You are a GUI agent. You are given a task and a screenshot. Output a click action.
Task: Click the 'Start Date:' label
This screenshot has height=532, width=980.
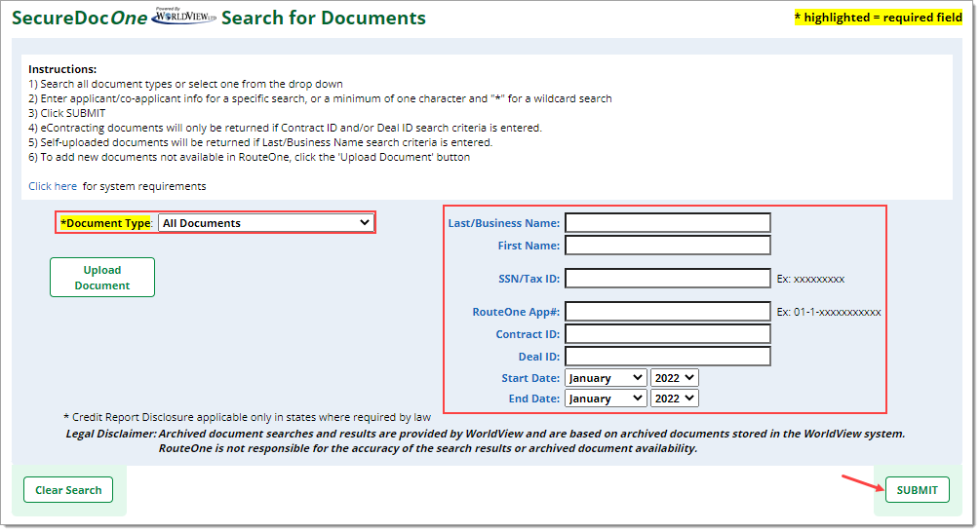pos(530,378)
